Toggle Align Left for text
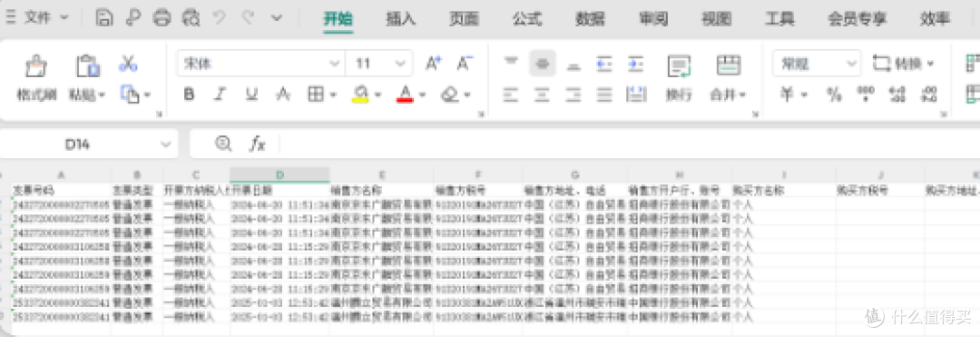 tap(511, 94)
